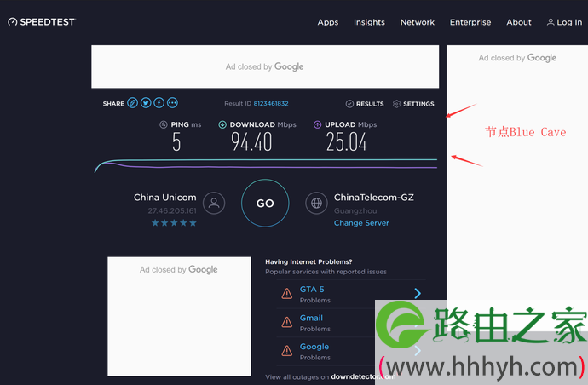588x385 pixels.
Task: Open downdetector.com link
Action: pyautogui.click(x=363, y=377)
